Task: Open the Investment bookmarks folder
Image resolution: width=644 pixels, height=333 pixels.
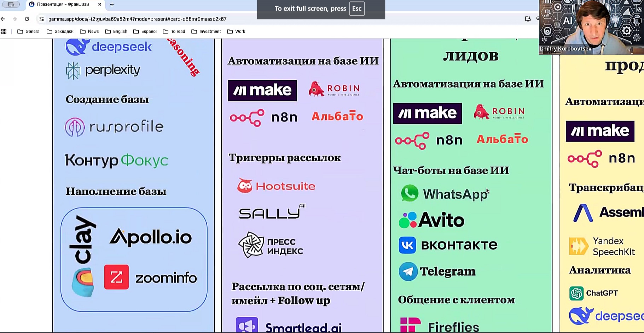Action: point(206,31)
